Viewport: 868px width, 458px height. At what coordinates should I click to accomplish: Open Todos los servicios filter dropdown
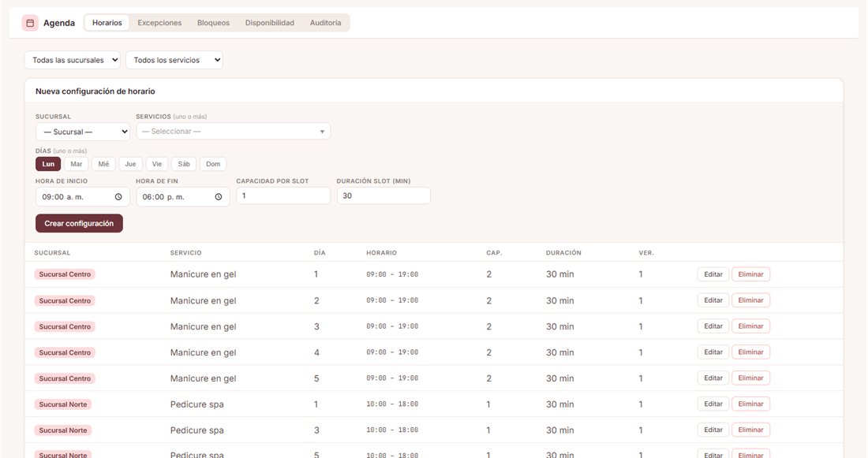coord(174,60)
